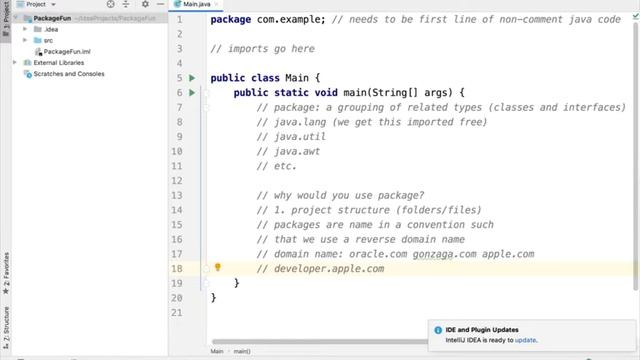Click the '// etc.' comment
Screen dimensions: 640x360
coord(276,166)
